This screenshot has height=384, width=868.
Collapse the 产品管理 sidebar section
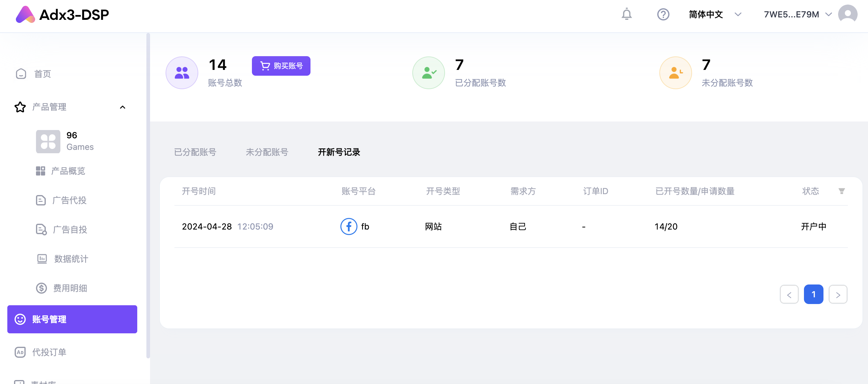(123, 107)
